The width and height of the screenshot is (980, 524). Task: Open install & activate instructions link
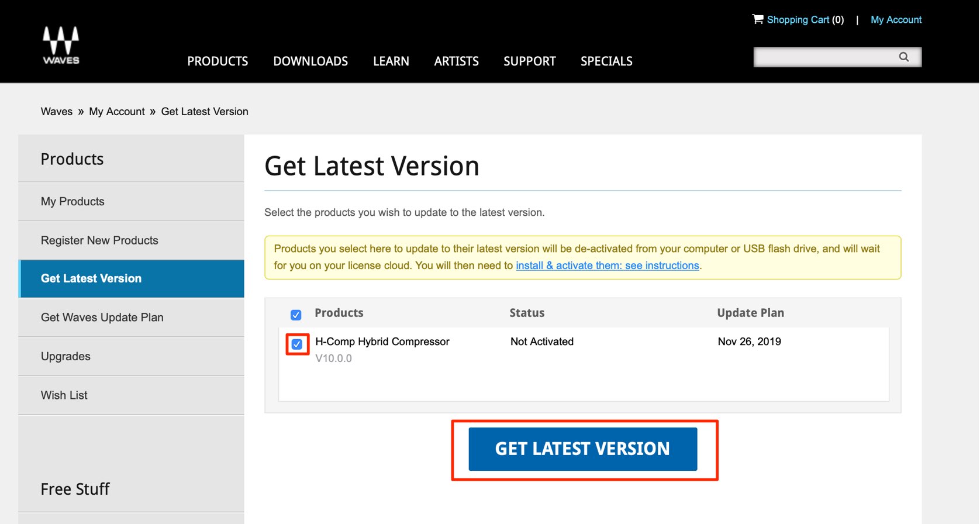[608, 266]
